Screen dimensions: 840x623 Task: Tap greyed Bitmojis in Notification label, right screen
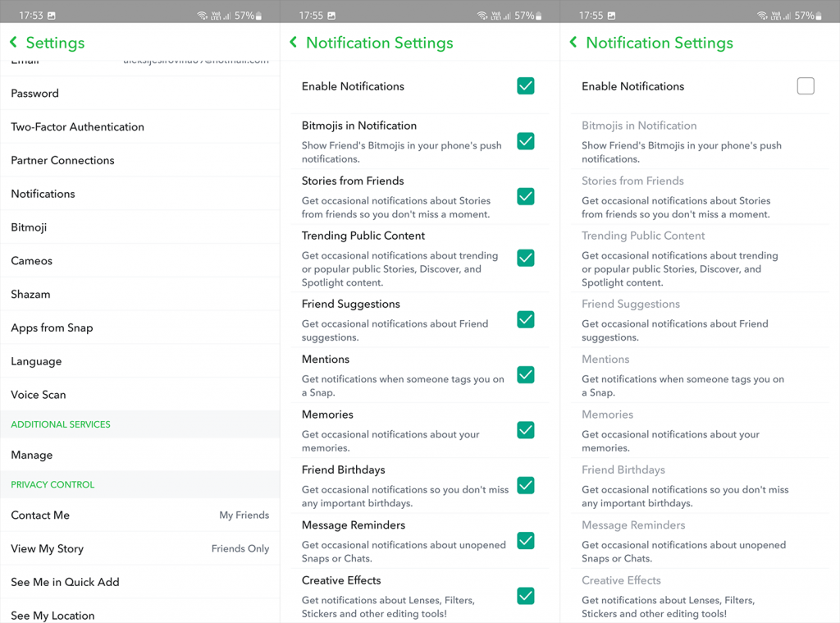coord(639,126)
